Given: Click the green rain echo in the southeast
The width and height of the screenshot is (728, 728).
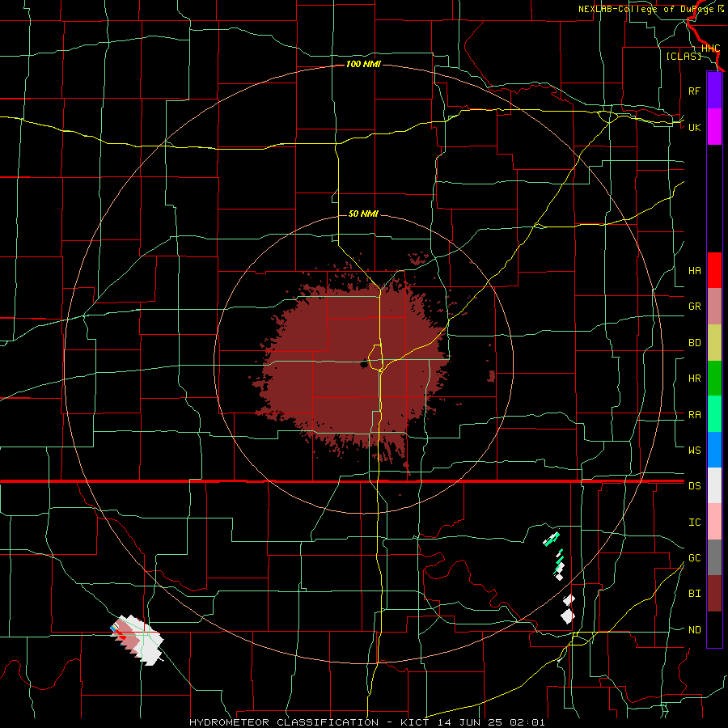Looking at the screenshot, I should click(552, 539).
